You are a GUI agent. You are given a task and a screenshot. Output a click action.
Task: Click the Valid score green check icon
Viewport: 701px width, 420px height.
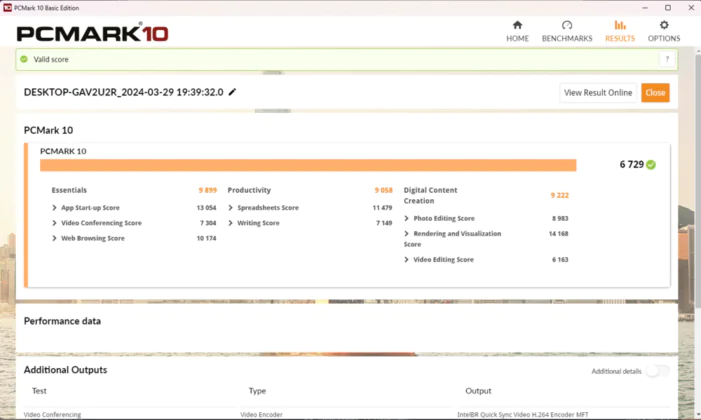[24, 59]
